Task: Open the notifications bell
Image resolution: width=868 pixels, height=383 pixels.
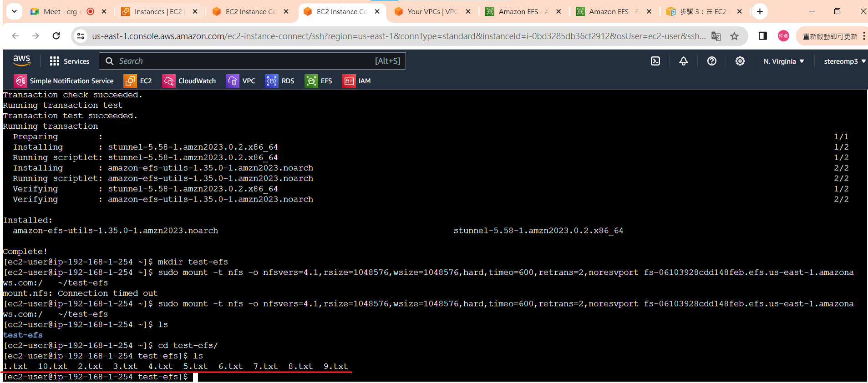Action: [x=684, y=61]
